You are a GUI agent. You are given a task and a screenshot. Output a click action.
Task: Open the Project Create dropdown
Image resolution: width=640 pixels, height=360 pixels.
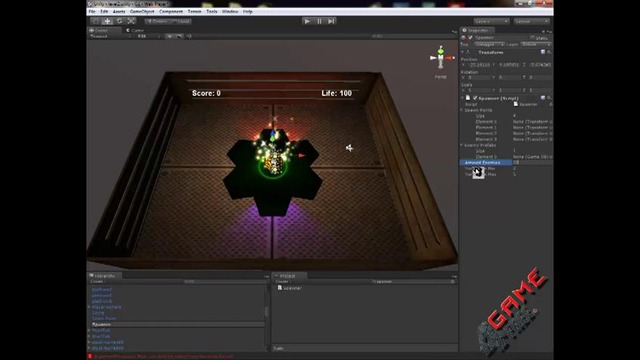point(282,282)
